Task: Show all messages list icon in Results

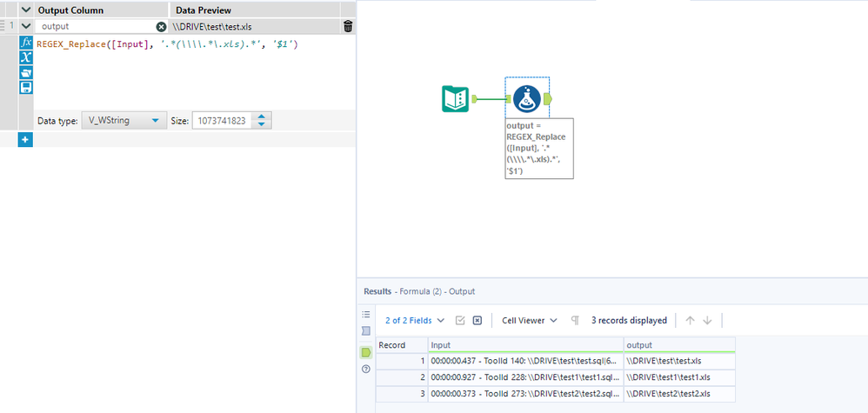Action: point(365,315)
